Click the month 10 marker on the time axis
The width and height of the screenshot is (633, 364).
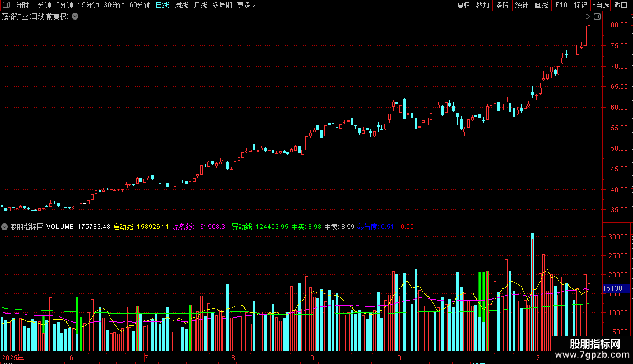(397, 357)
